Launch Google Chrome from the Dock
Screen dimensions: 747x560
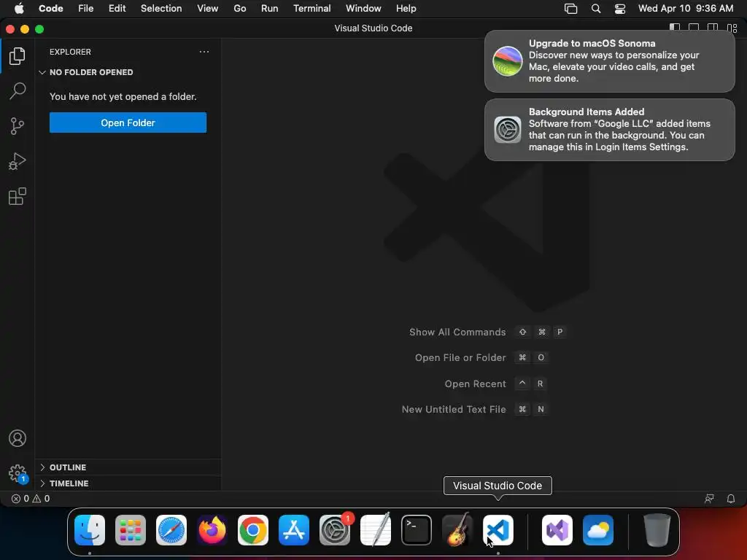click(x=253, y=530)
